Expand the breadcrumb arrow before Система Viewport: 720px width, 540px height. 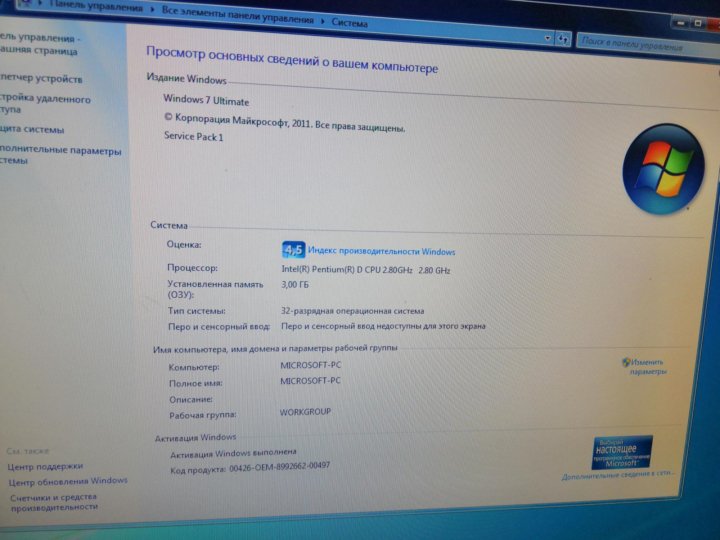tap(323, 21)
